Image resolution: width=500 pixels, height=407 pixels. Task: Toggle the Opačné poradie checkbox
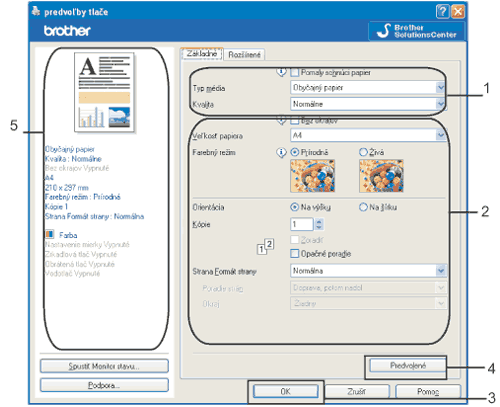pos(295,254)
